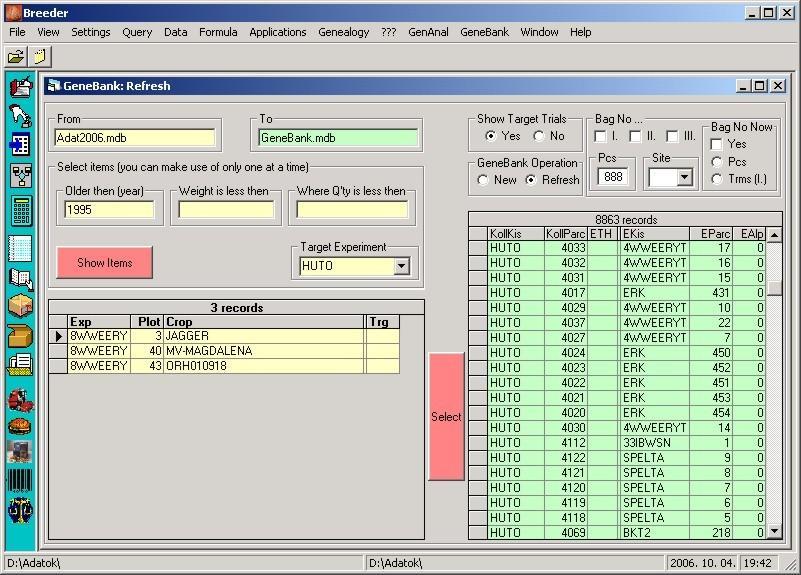Click the red fax machine sidebar icon
Viewport: 801px width, 575px height.
(x=21, y=86)
